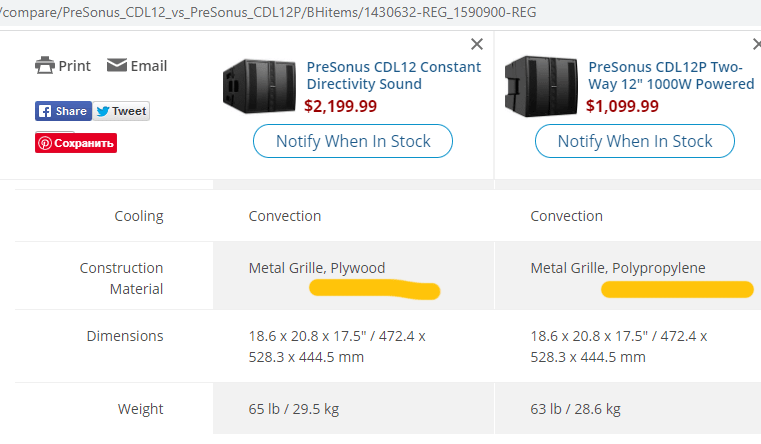Image resolution: width=761 pixels, height=444 pixels.
Task: Open PreSonus CDL12P speaker thumbnail
Action: 541,86
